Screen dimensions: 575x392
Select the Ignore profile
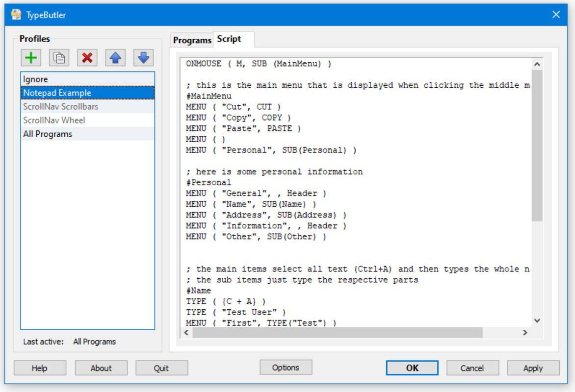pyautogui.click(x=88, y=79)
